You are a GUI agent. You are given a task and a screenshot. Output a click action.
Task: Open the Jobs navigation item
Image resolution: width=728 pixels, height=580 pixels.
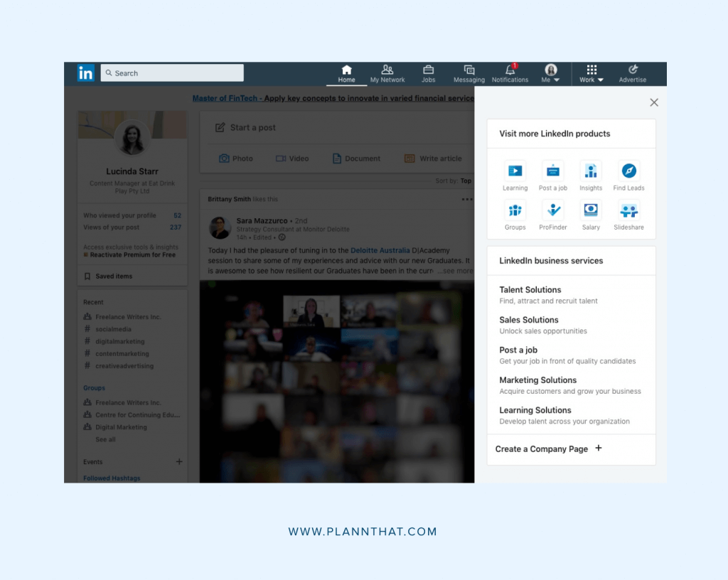[x=428, y=74]
